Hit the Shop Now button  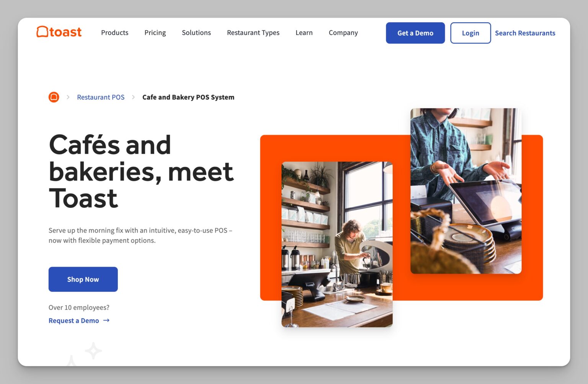[83, 279]
